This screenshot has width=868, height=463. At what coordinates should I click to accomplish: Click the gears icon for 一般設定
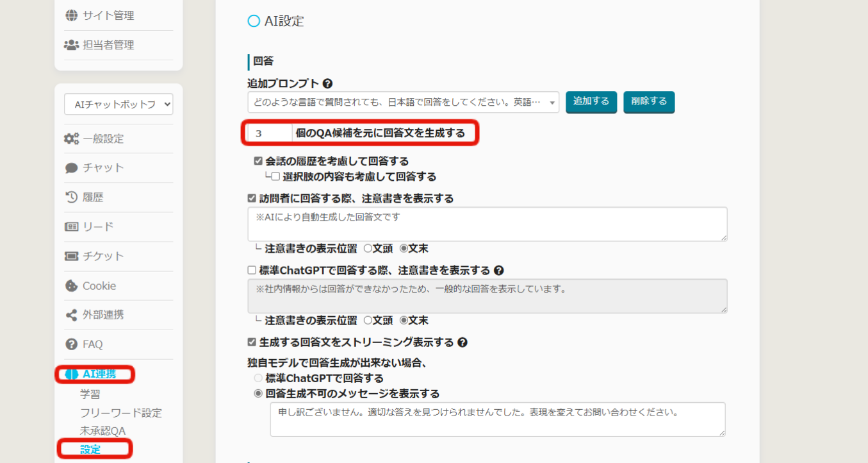point(72,139)
